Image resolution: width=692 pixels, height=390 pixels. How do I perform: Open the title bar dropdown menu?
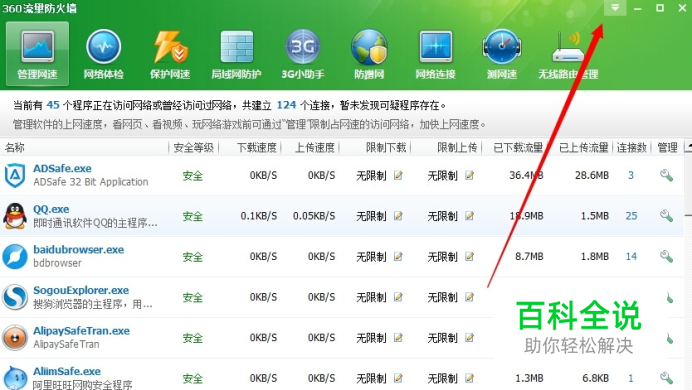click(615, 8)
